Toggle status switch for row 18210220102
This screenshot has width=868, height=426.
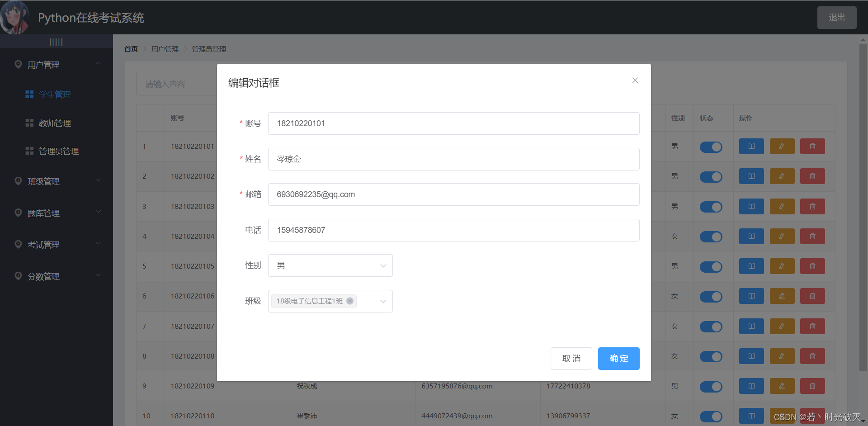coord(711,177)
